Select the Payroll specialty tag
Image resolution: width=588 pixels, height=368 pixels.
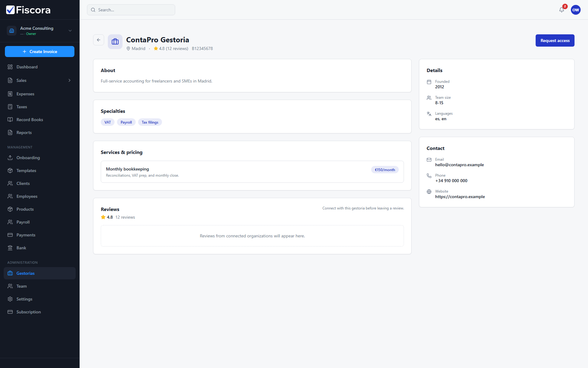[126, 122]
